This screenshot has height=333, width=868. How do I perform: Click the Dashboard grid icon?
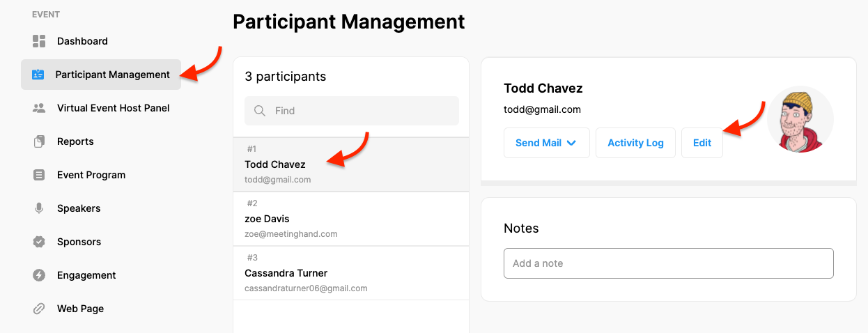[x=39, y=41]
